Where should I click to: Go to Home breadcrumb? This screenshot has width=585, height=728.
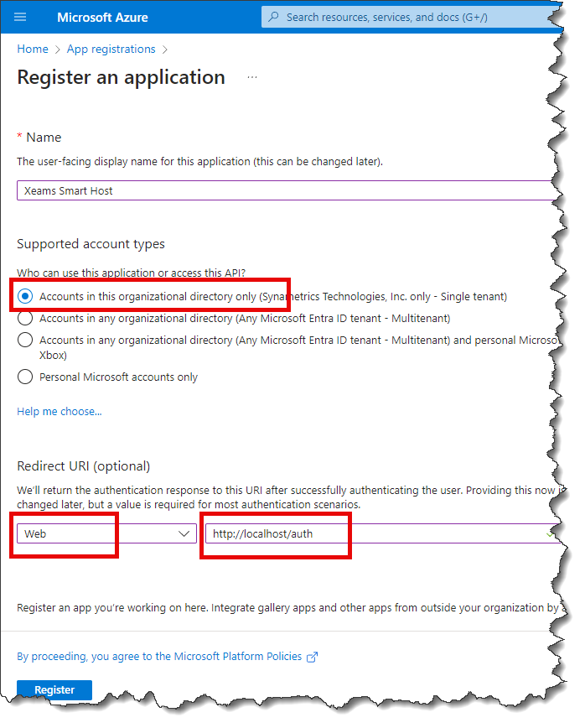click(x=33, y=49)
